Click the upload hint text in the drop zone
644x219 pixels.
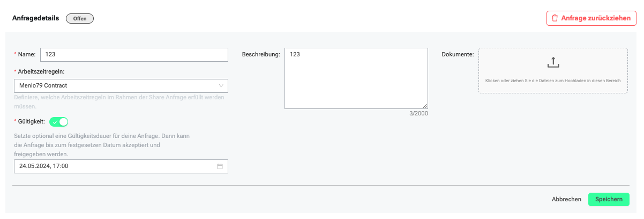[553, 81]
